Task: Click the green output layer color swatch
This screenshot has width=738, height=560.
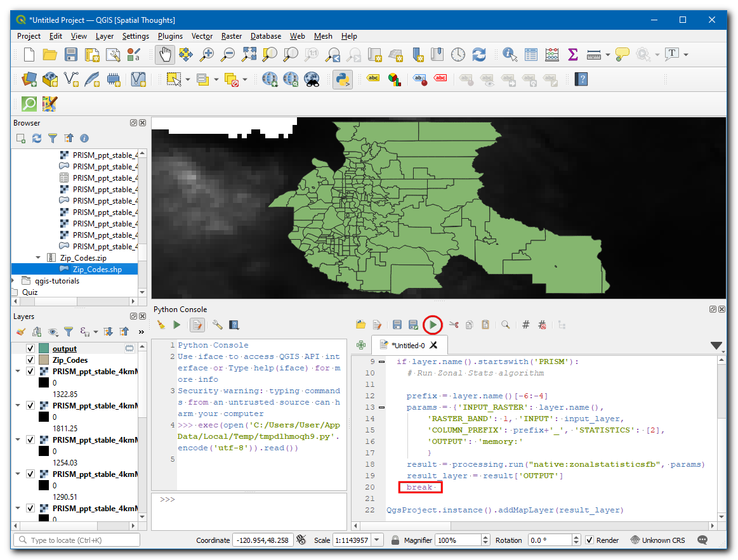Action: point(44,349)
